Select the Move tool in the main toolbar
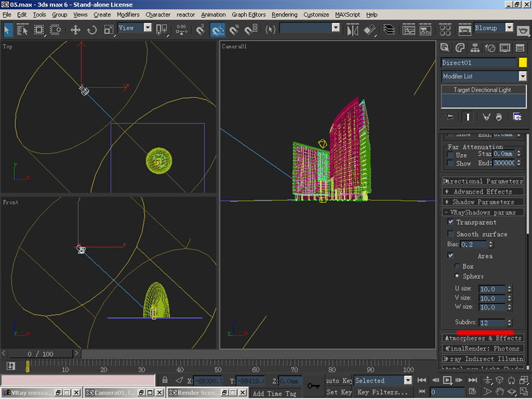 click(x=75, y=30)
